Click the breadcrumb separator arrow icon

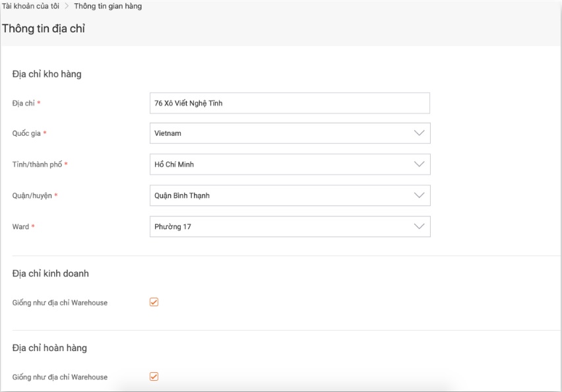click(x=67, y=7)
